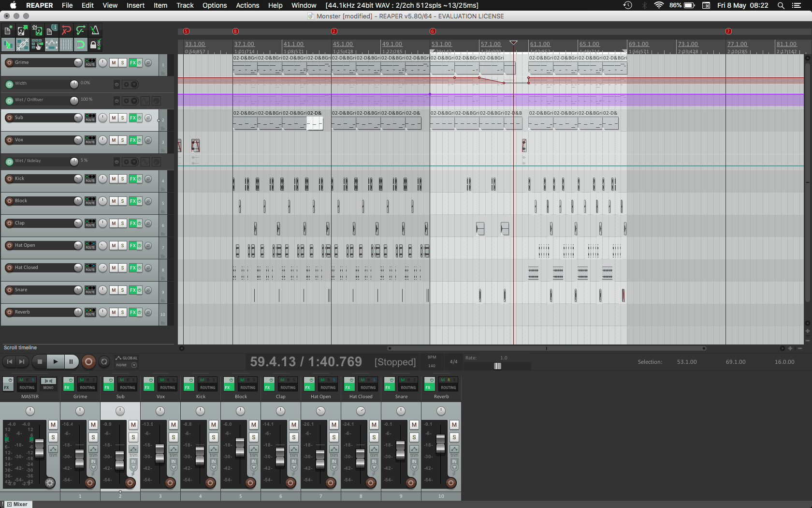Open IN input dropdown on Grime mixer strip
This screenshot has width=812, height=508.
coord(93,464)
